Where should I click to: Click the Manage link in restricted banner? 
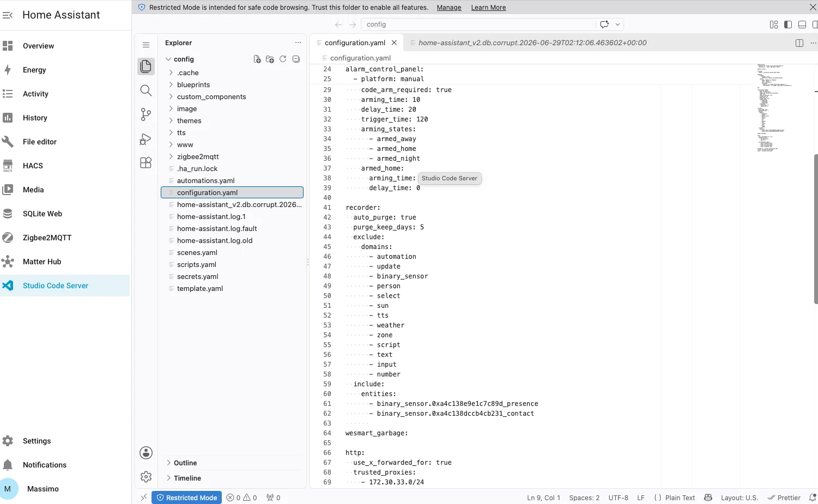(449, 8)
